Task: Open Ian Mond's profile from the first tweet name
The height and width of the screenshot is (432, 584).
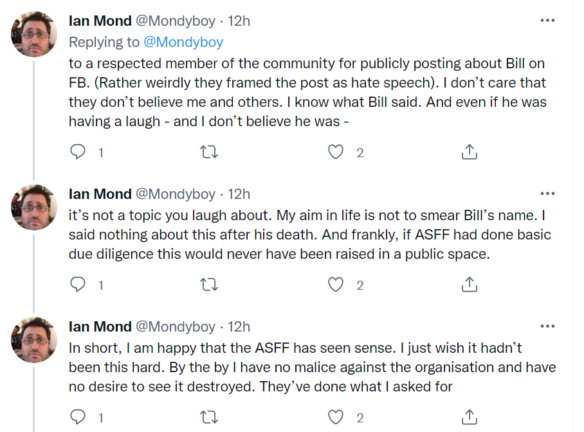Action: (x=100, y=21)
